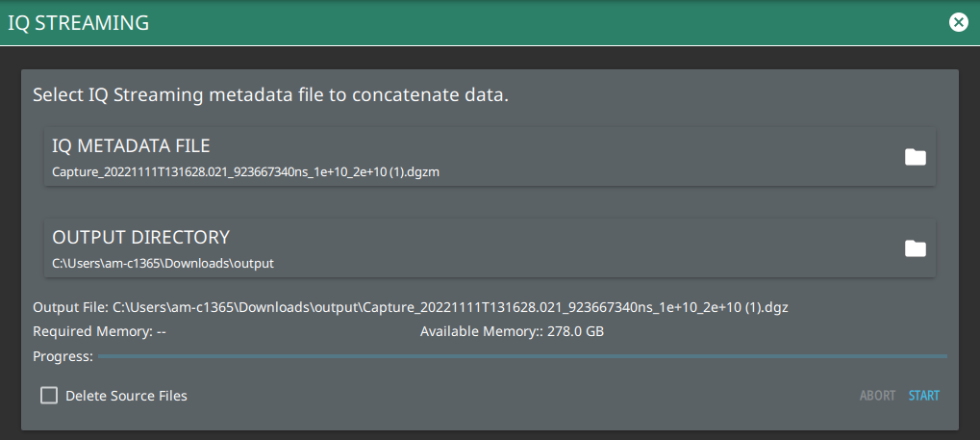Click the Required Memory label
The width and height of the screenshot is (980, 440).
coord(92,332)
